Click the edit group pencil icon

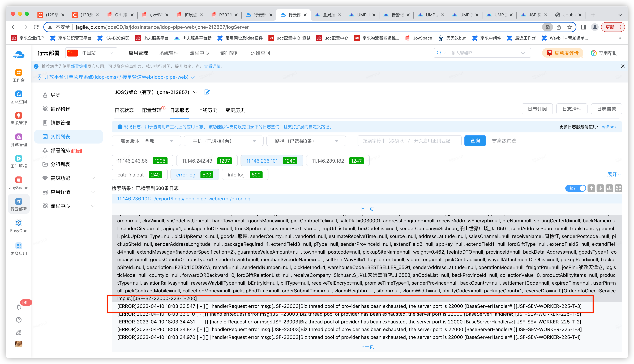pyautogui.click(x=207, y=92)
